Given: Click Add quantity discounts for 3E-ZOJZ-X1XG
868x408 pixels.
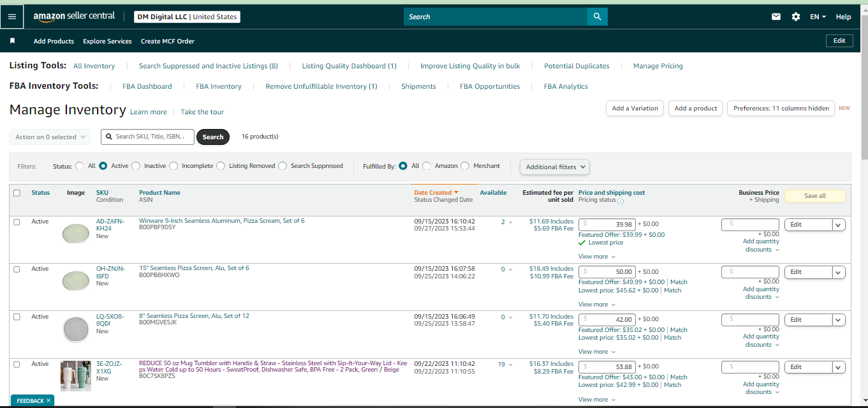Looking at the screenshot, I should coord(761,388).
